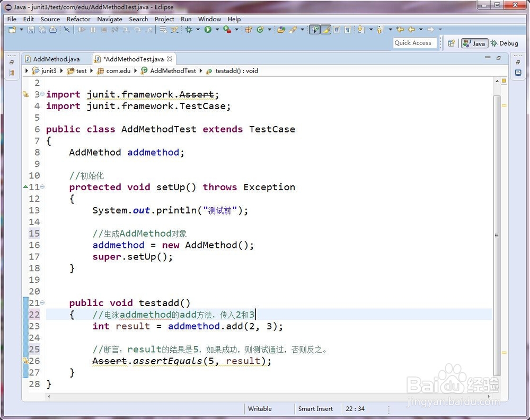Image resolution: width=530 pixels, height=420 pixels.
Task: Click the Save All icon
Action: click(42, 30)
